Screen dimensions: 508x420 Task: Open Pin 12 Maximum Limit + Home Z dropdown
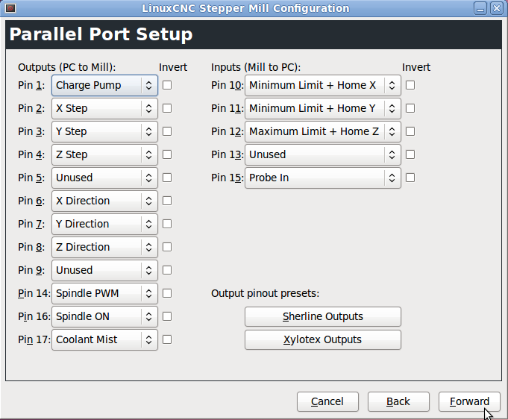[x=322, y=131]
